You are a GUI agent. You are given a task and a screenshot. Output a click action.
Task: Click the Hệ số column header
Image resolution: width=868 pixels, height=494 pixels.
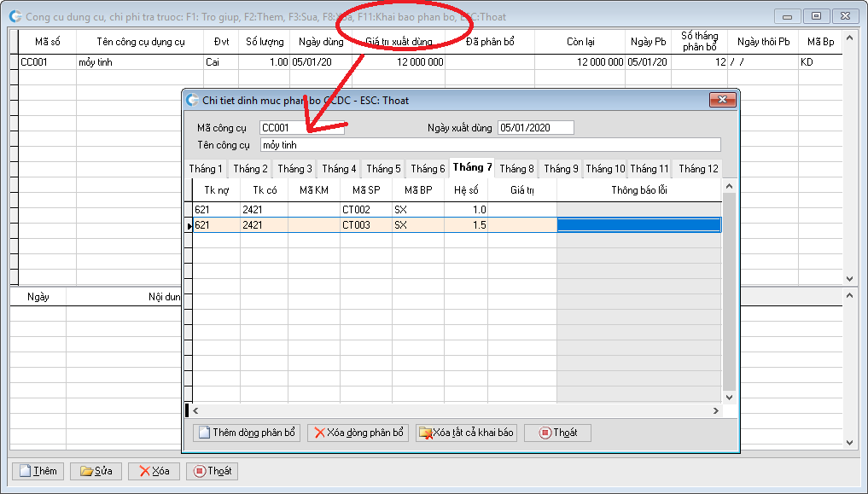tap(466, 190)
